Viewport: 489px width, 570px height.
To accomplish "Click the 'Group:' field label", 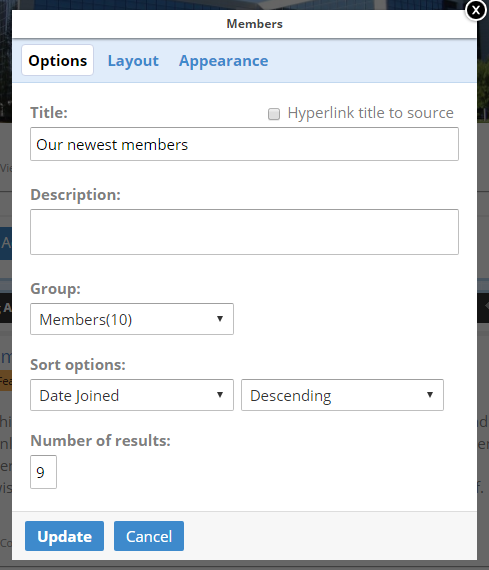I will 55,289.
